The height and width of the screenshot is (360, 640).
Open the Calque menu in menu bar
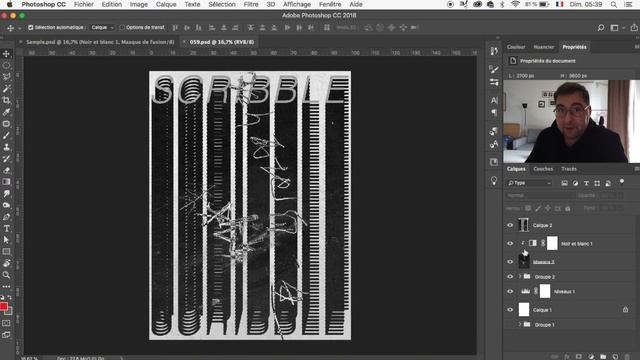[166, 4]
